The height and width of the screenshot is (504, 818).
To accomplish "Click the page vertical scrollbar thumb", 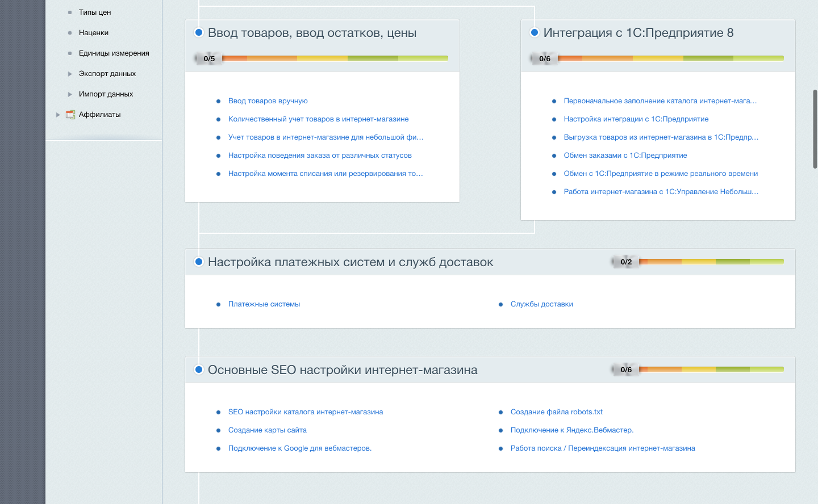I will 815,129.
